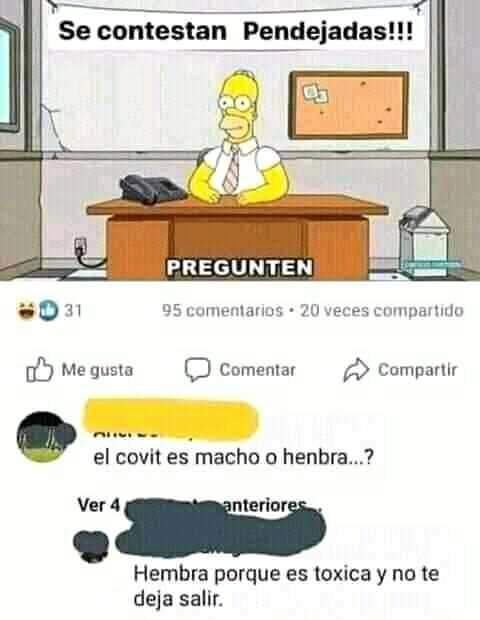Expand Ver 4 respuestas anteriores
Screen dimensions: 480x620
tap(200, 505)
